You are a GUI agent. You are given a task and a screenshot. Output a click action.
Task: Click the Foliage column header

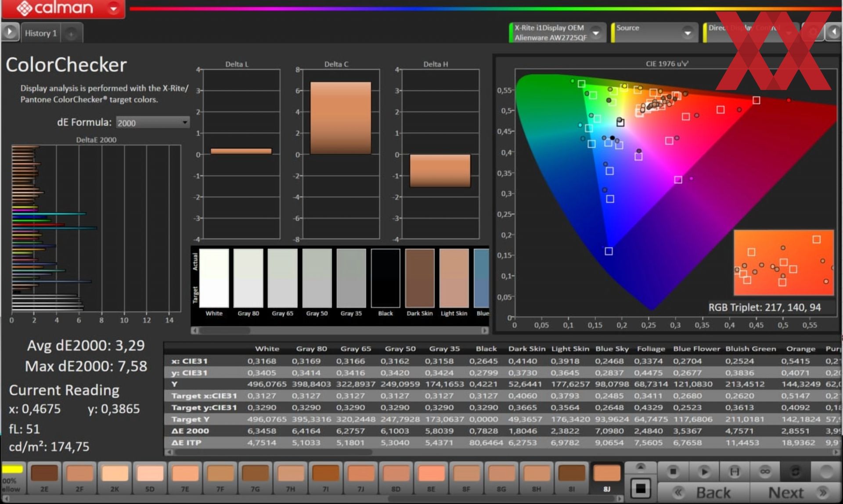click(651, 349)
